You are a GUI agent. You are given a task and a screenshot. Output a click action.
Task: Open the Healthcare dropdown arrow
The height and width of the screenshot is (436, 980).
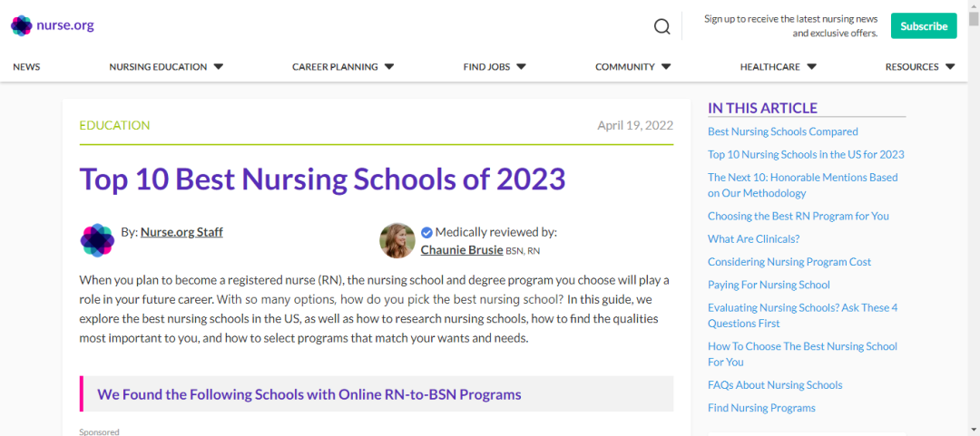coord(811,66)
